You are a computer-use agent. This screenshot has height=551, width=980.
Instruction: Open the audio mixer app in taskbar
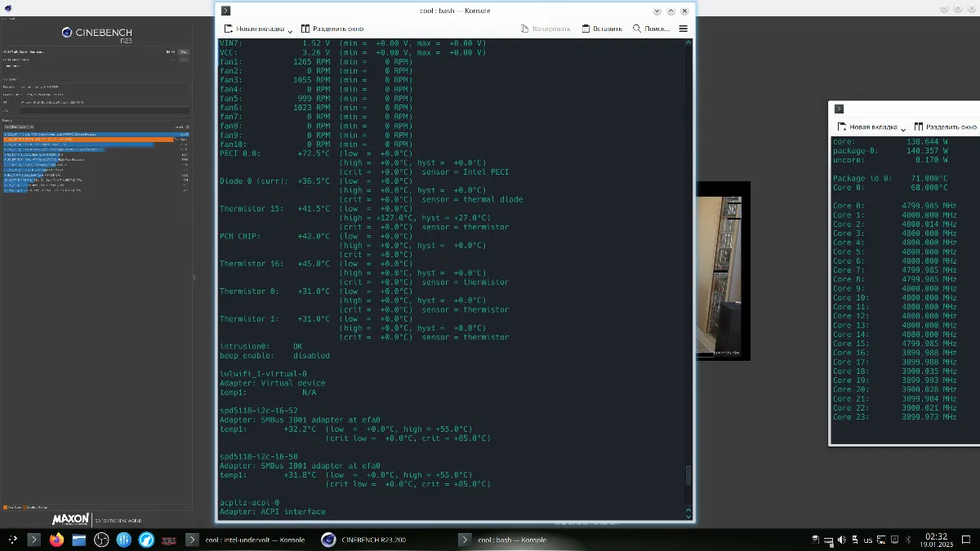click(124, 540)
